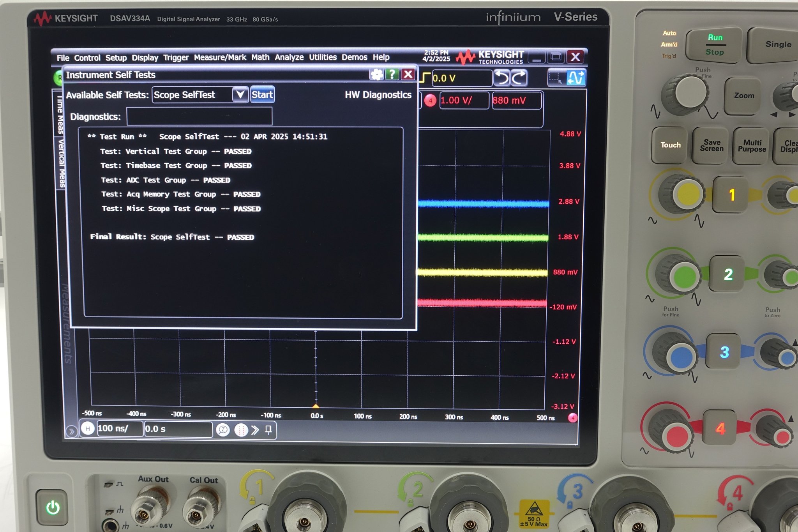Select the Misc Scope Test Group line
This screenshot has width=798, height=532.
tap(181, 209)
